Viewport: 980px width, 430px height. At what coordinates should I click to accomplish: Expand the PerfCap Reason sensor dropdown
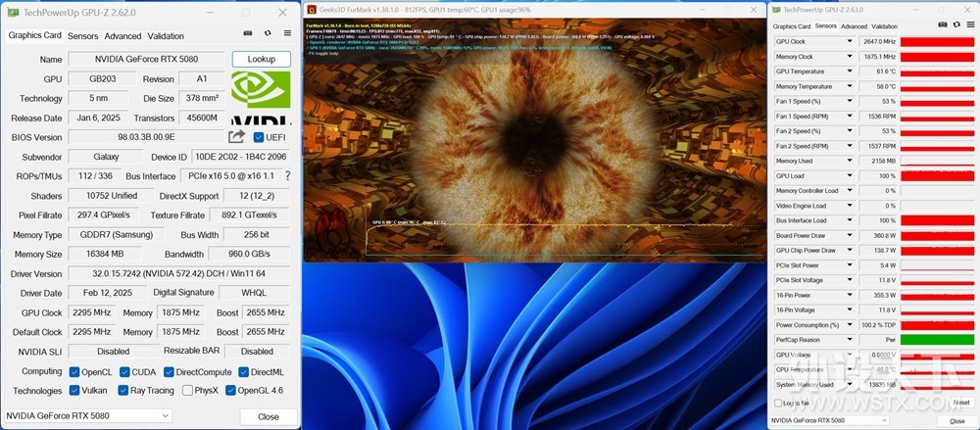(850, 340)
